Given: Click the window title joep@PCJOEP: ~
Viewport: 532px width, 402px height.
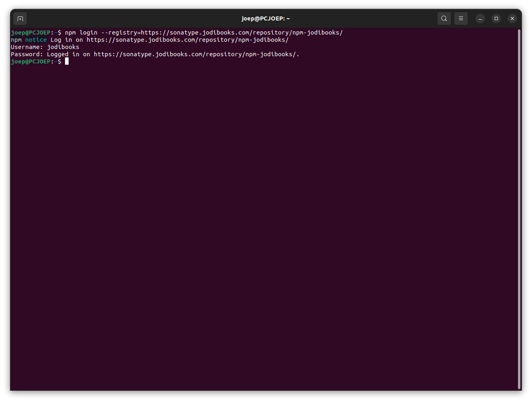Looking at the screenshot, I should pyautogui.click(x=266, y=18).
